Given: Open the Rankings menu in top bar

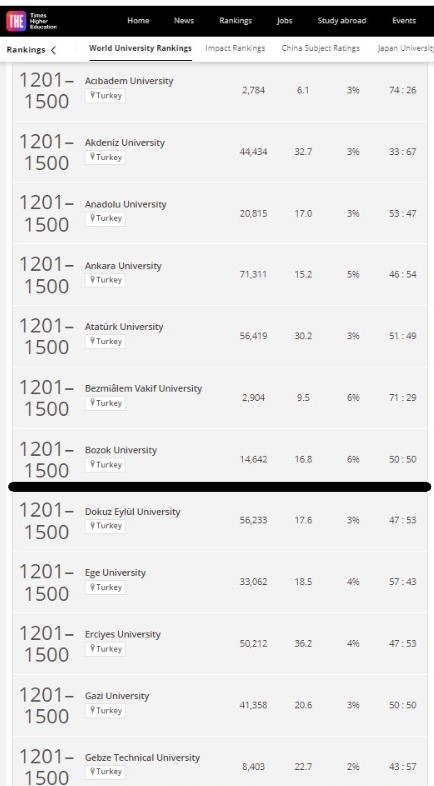Looking at the screenshot, I should coord(236,21).
